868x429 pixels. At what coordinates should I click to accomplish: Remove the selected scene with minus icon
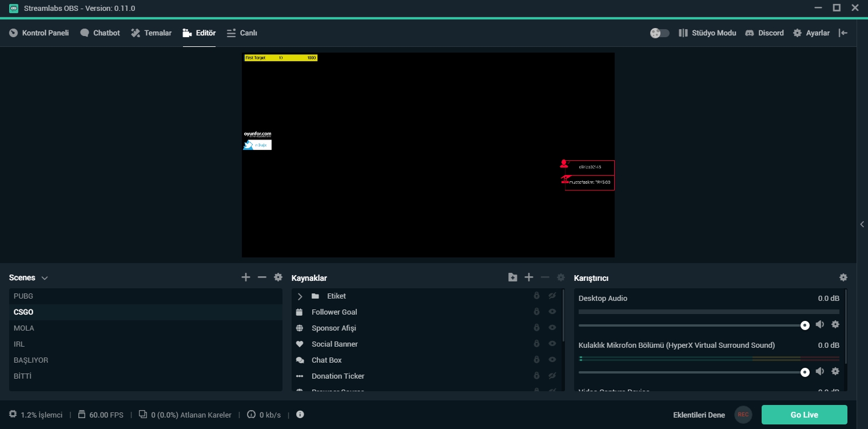(x=262, y=277)
